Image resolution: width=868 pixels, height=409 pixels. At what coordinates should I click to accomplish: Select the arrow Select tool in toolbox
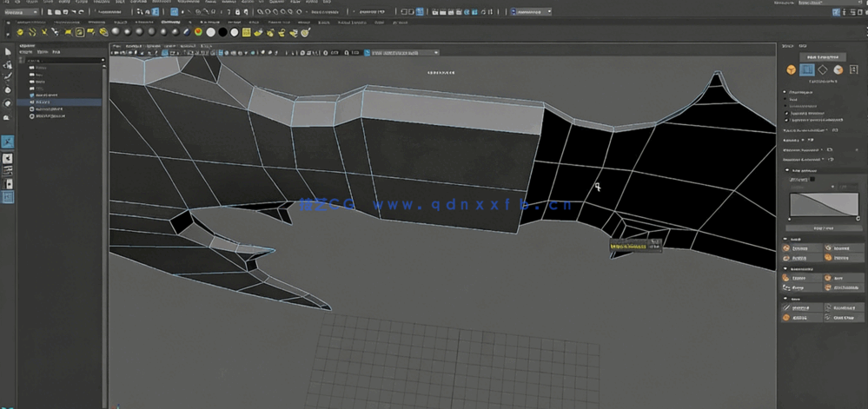coord(8,51)
